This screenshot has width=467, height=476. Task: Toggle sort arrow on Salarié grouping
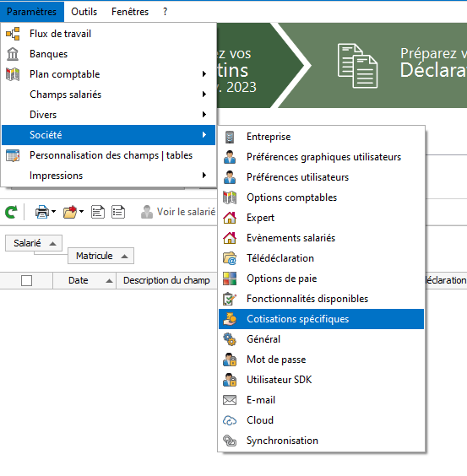(53, 243)
